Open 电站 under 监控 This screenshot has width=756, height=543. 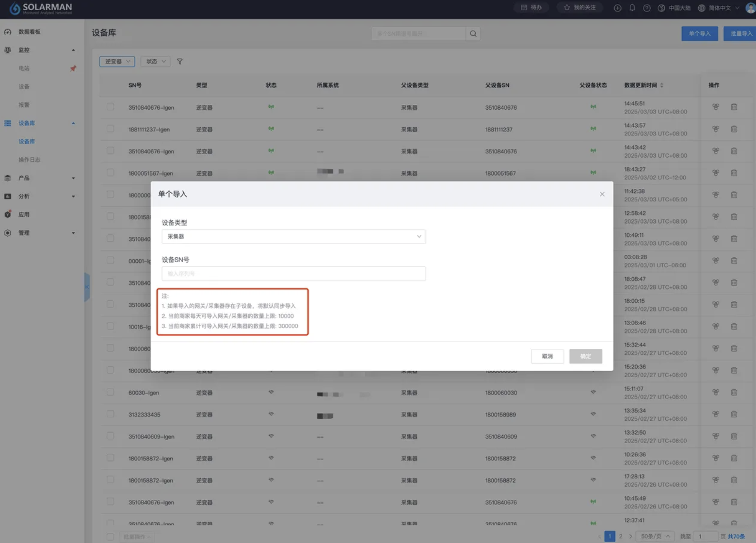pos(24,68)
